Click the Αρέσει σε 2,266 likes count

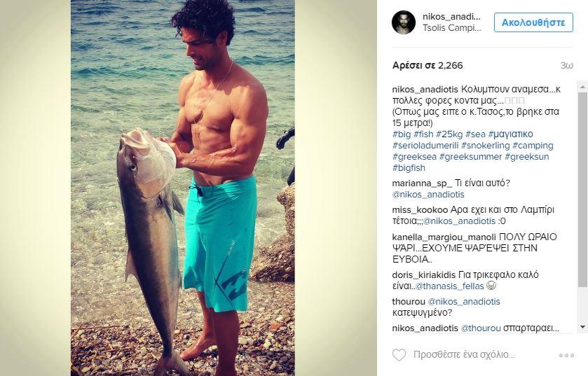tap(428, 65)
